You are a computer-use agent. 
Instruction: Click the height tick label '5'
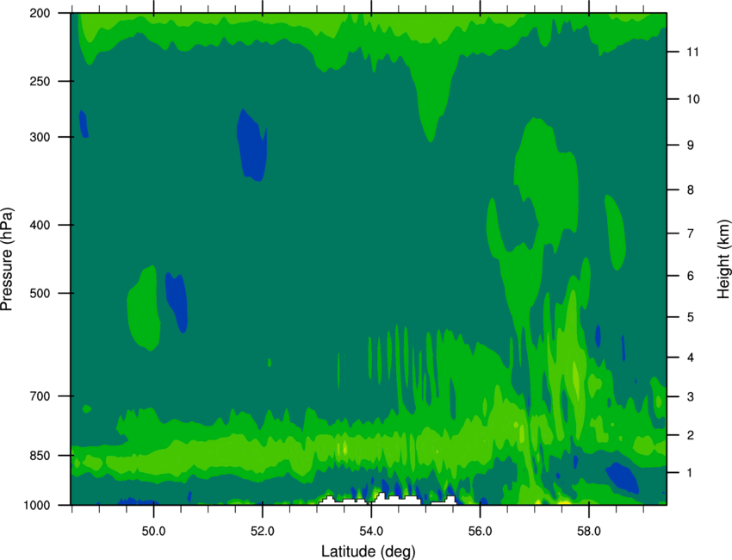(x=691, y=317)
